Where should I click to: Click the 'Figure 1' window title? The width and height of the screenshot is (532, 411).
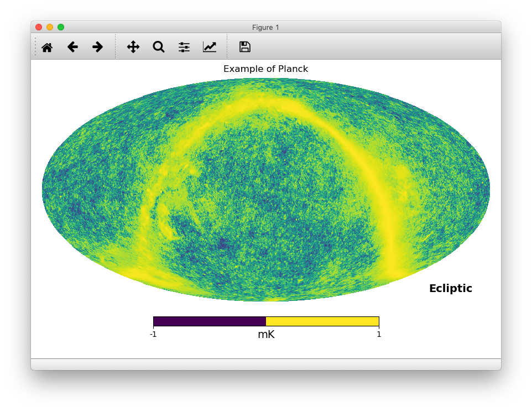266,27
